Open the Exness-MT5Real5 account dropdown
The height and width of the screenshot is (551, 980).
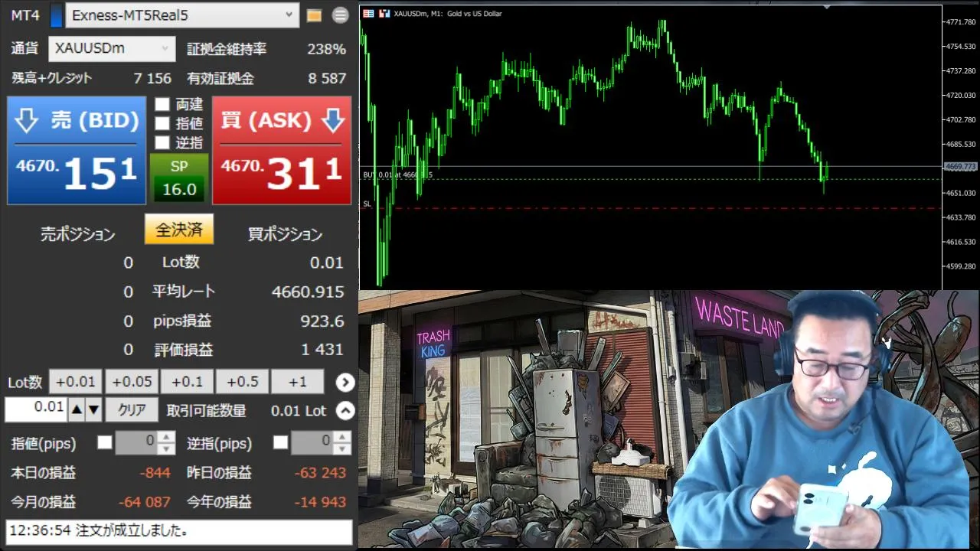pyautogui.click(x=182, y=15)
